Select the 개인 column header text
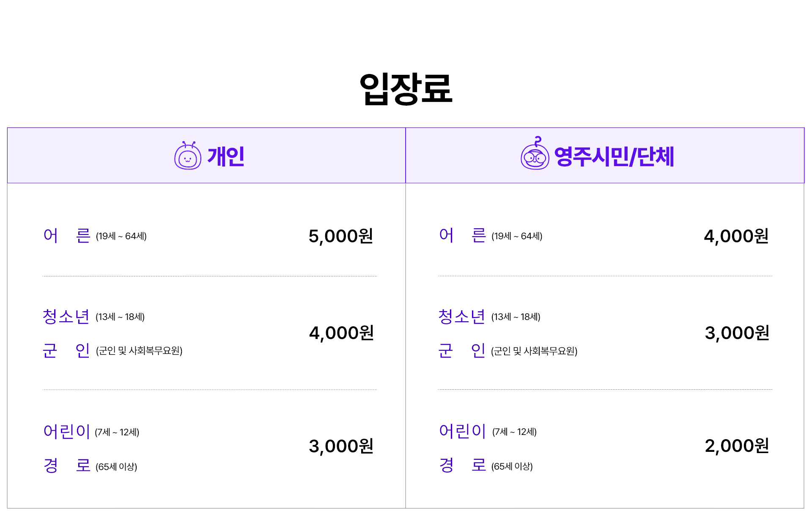812x522 pixels. coord(226,156)
